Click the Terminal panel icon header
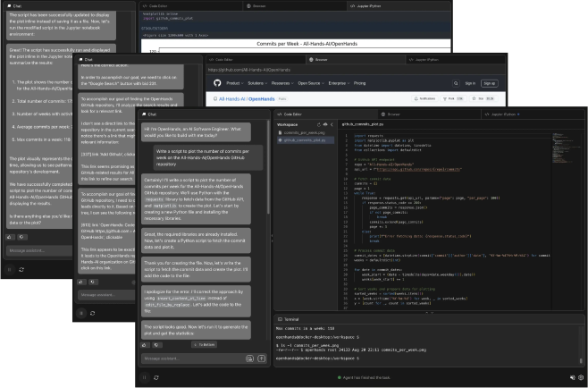 click(x=279, y=317)
